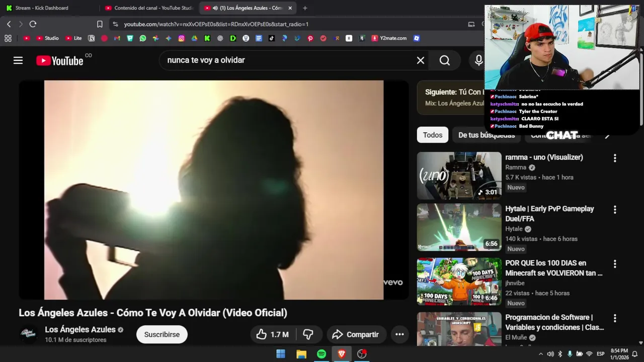644x362 pixels.
Task: Open Spotify from the taskbar
Action: pos(321,354)
